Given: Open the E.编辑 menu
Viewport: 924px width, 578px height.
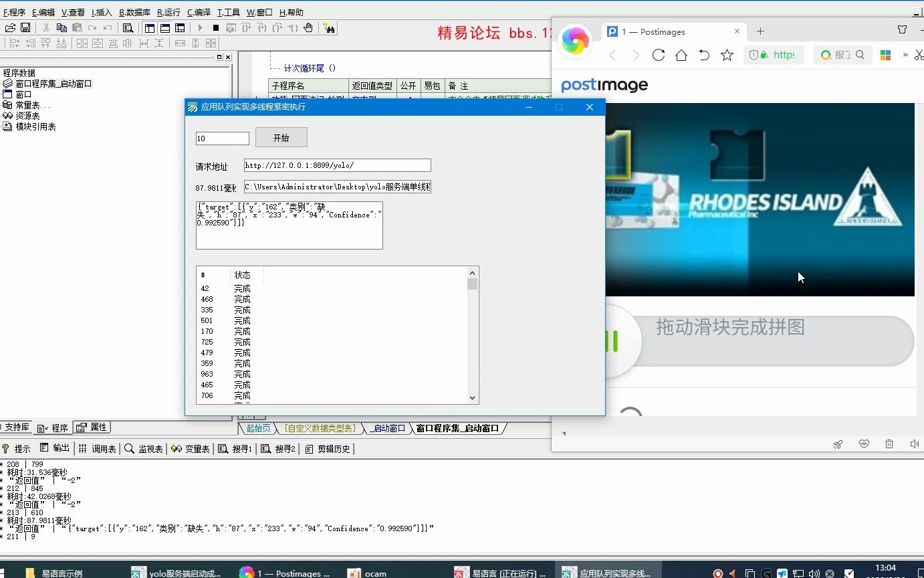Looking at the screenshot, I should click(x=43, y=12).
